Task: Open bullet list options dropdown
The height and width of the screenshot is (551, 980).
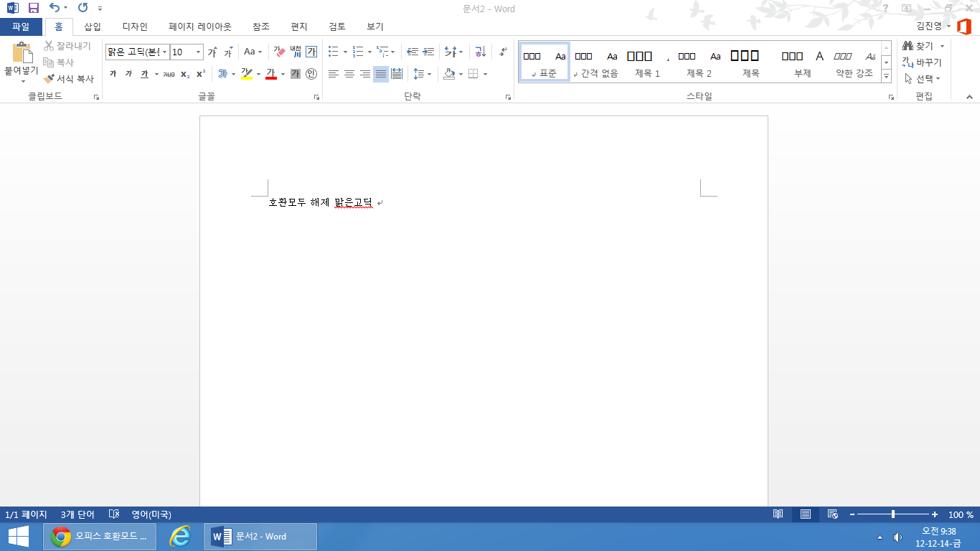Action: pos(345,52)
